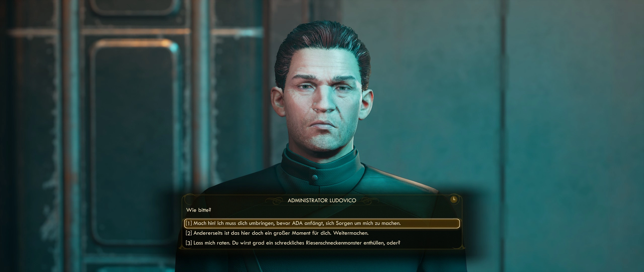This screenshot has width=644, height=272.
Task: Click the word 'Weitermachen' in option two
Action: click(x=351, y=233)
